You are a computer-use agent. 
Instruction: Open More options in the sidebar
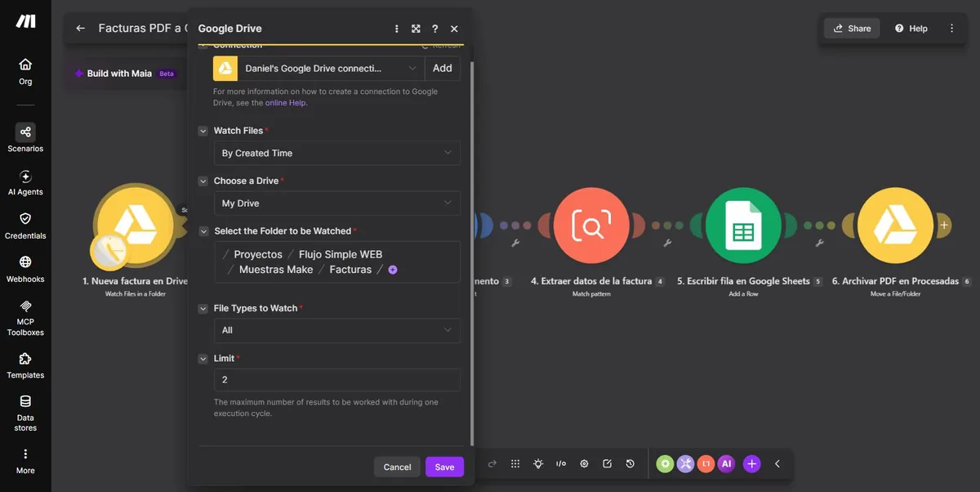[x=25, y=461]
